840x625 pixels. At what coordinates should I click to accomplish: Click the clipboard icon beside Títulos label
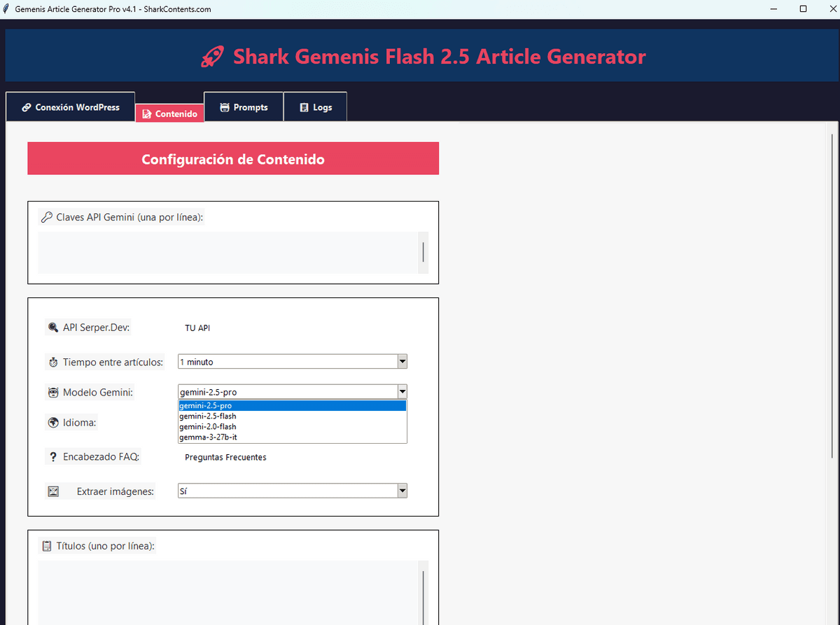pyautogui.click(x=47, y=546)
